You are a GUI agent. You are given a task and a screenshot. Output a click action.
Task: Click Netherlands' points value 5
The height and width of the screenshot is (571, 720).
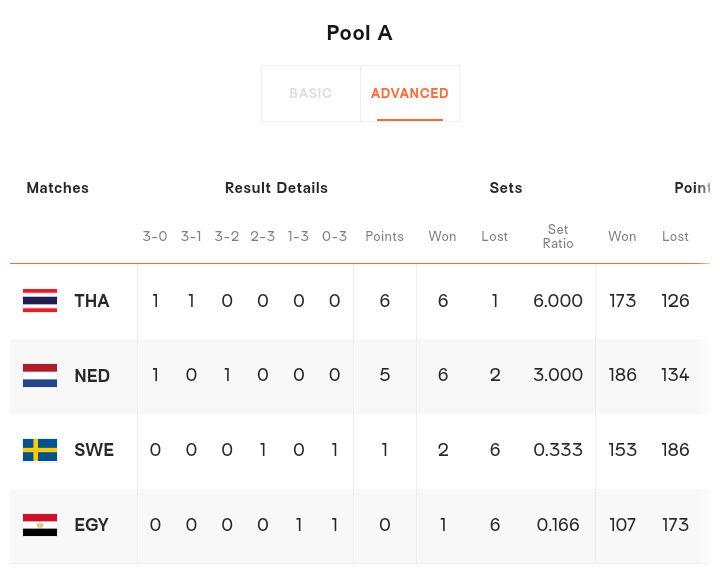[385, 375]
